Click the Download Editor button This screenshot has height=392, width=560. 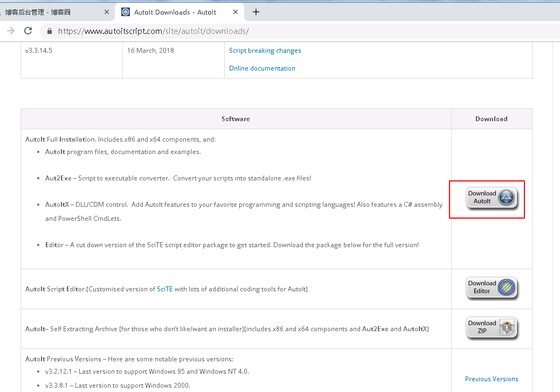point(491,288)
